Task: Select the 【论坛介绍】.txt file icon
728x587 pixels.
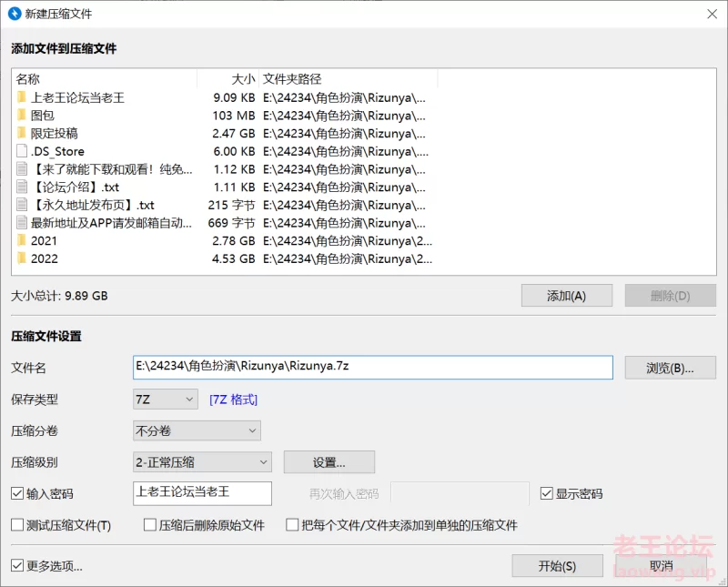Action: (x=21, y=187)
